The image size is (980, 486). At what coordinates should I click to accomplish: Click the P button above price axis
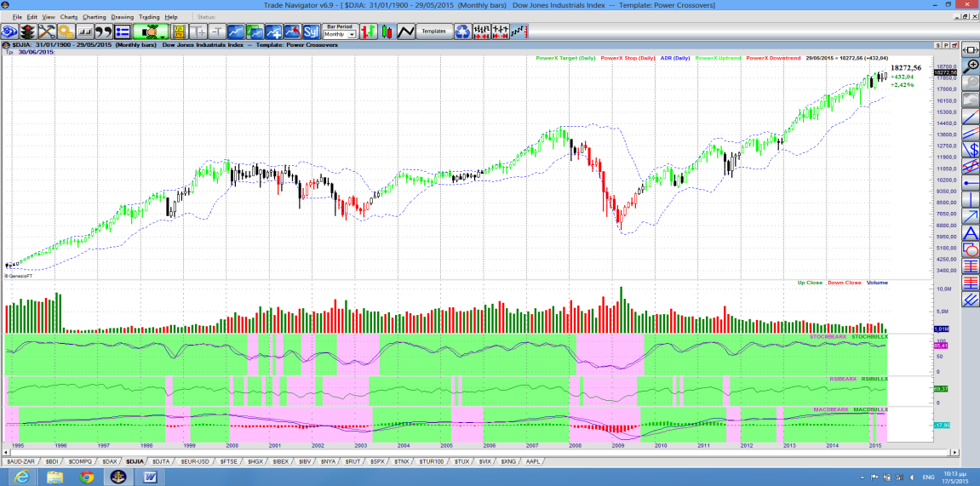point(946,46)
